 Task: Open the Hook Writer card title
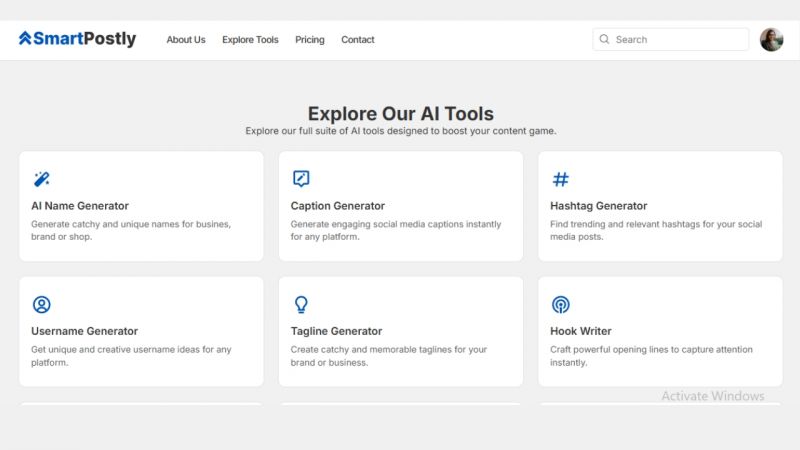(581, 331)
